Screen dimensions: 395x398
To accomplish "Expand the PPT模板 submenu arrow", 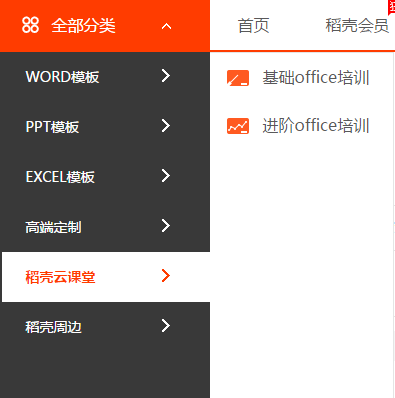I will [x=166, y=126].
